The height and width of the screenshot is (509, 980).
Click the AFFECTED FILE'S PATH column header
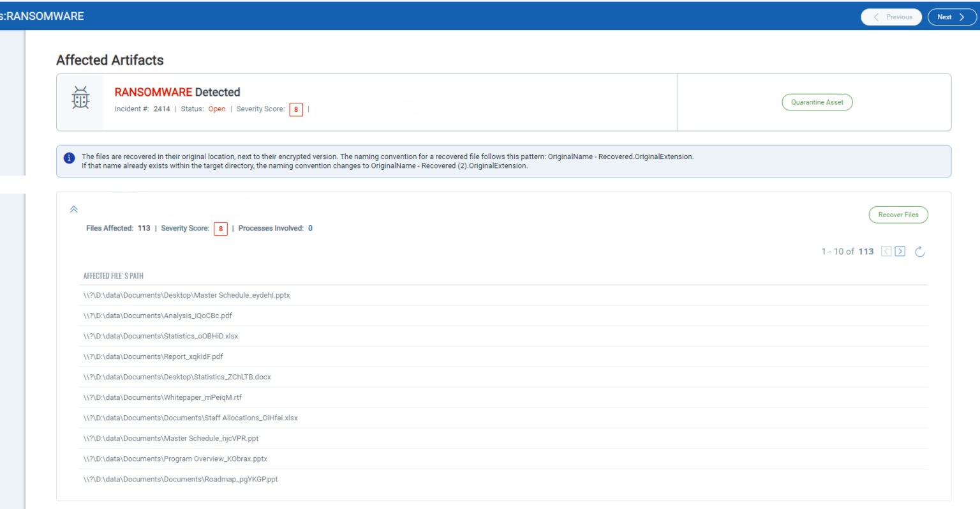click(x=114, y=275)
